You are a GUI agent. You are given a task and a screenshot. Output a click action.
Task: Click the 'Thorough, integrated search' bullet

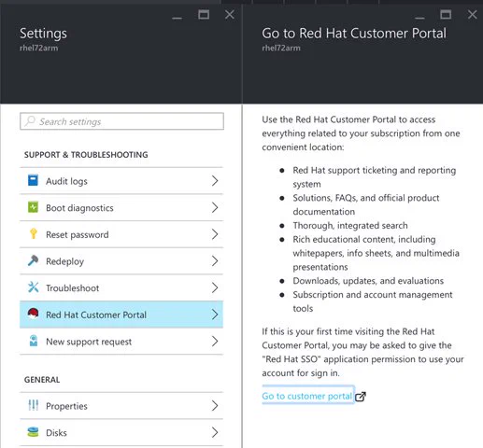[x=350, y=225]
